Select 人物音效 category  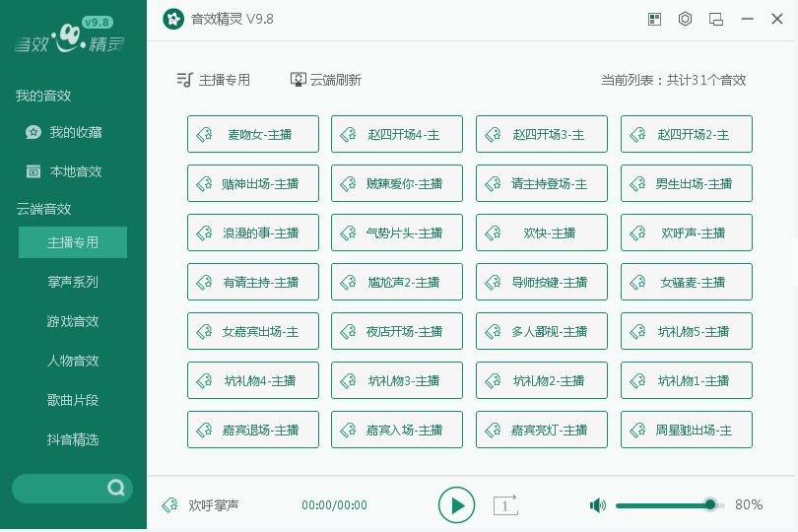click(73, 361)
